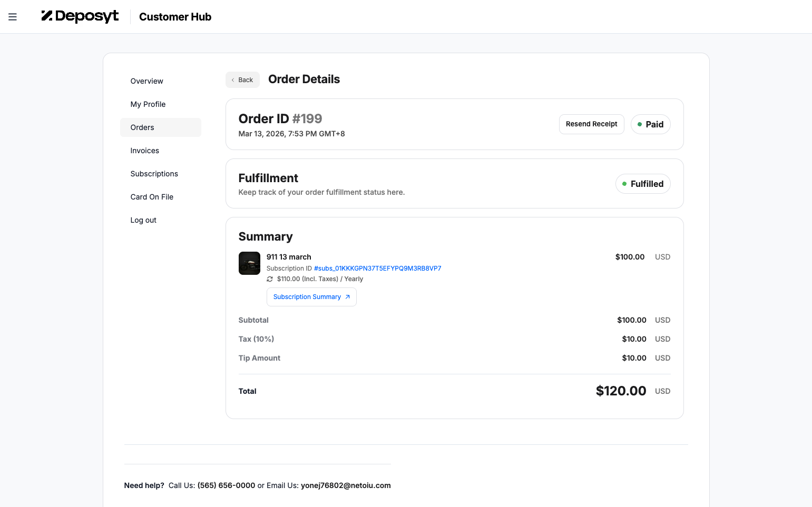Viewport: 812px width, 507px height.
Task: Click the Deposyt logo
Action: (80, 16)
